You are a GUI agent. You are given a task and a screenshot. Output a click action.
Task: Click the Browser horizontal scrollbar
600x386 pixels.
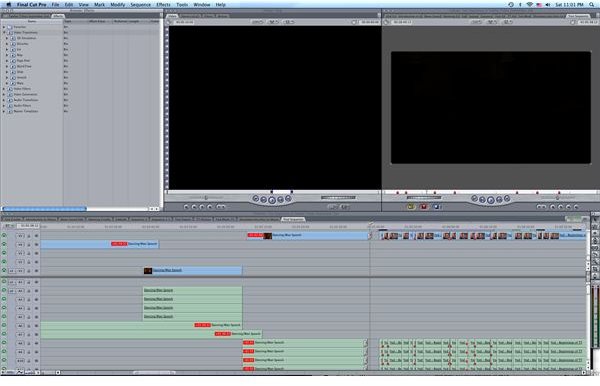pos(45,209)
